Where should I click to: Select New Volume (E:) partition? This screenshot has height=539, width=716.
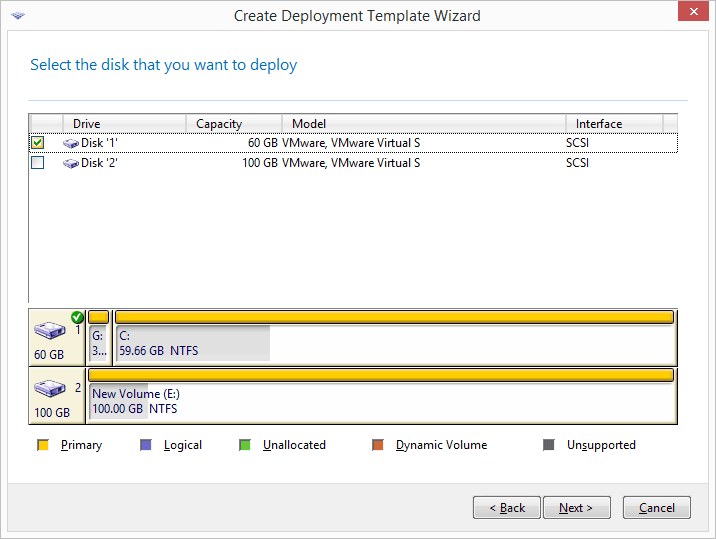coord(381,396)
